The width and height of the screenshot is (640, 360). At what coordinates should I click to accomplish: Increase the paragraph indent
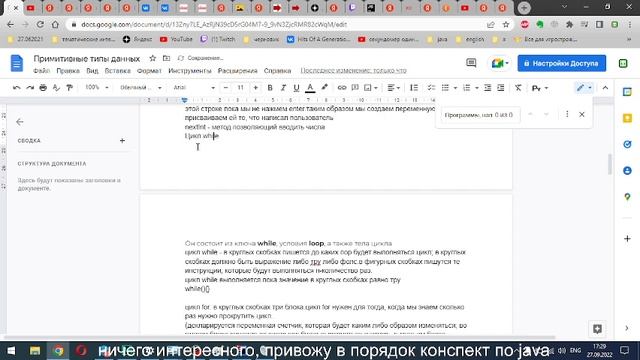point(500,88)
